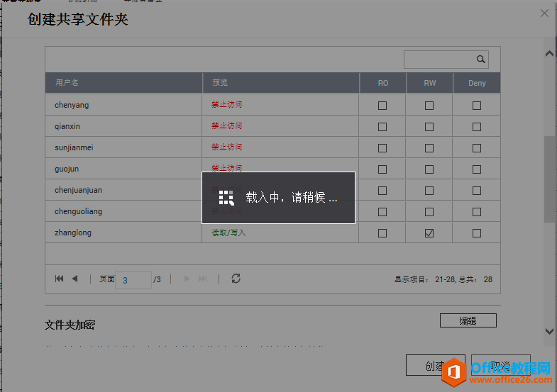Check RO for qianxin
This screenshot has width=557, height=392.
[x=382, y=127]
